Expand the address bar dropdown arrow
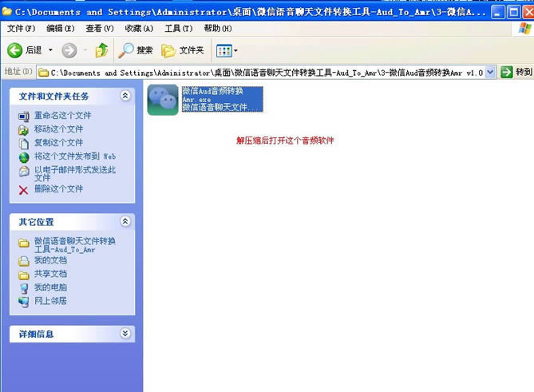The width and height of the screenshot is (534, 392). point(490,72)
